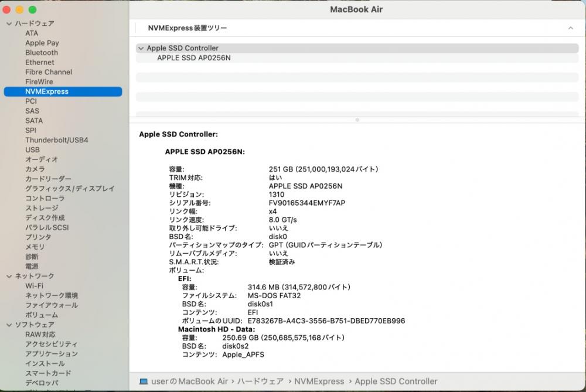
Task: Click the MS-DOS FAT32 file system value
Action: 274,295
